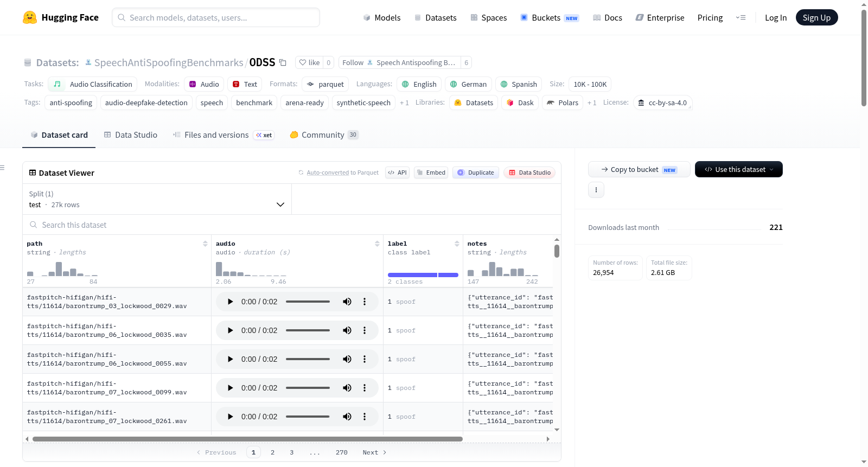Go to the Community tab
The height and width of the screenshot is (467, 868).
(x=324, y=135)
